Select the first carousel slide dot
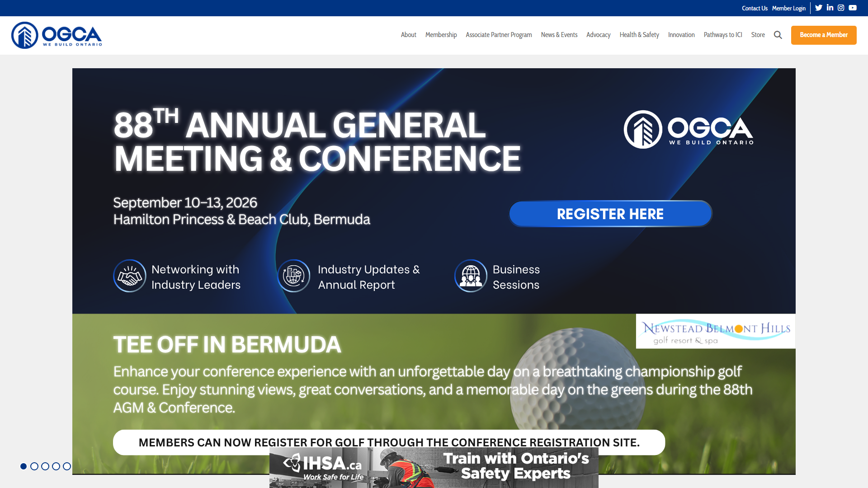 tap(24, 466)
